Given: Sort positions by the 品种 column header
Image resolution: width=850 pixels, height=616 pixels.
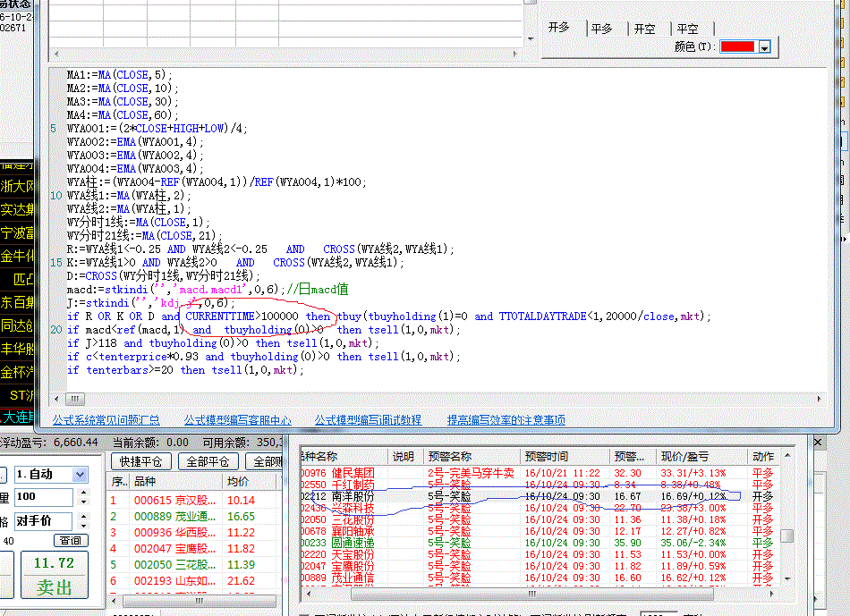Looking at the screenshot, I should point(175,482).
